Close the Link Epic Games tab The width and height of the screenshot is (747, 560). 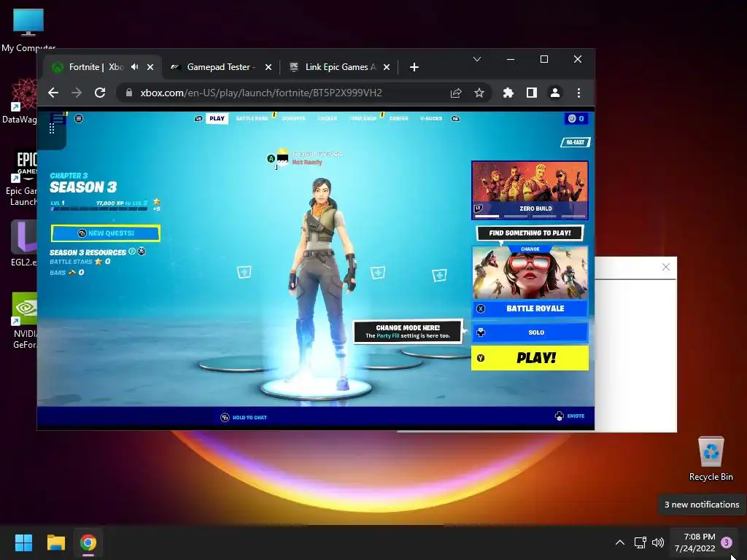click(387, 67)
